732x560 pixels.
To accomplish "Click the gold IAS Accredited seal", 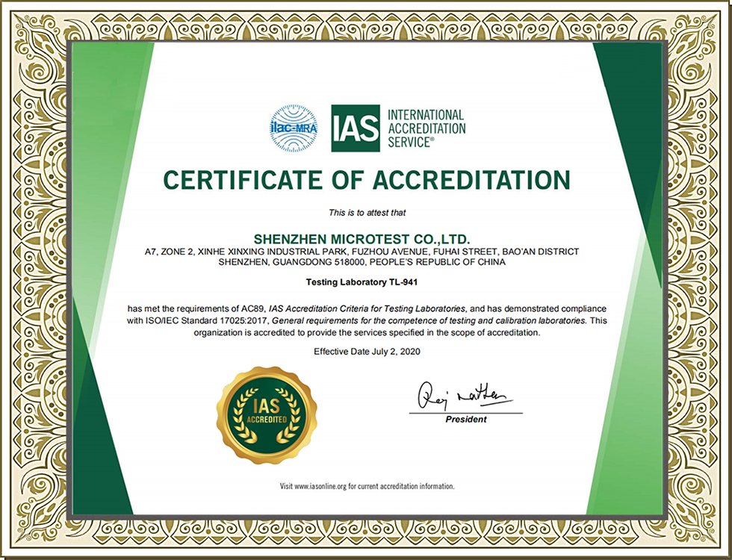I will coord(267,415).
